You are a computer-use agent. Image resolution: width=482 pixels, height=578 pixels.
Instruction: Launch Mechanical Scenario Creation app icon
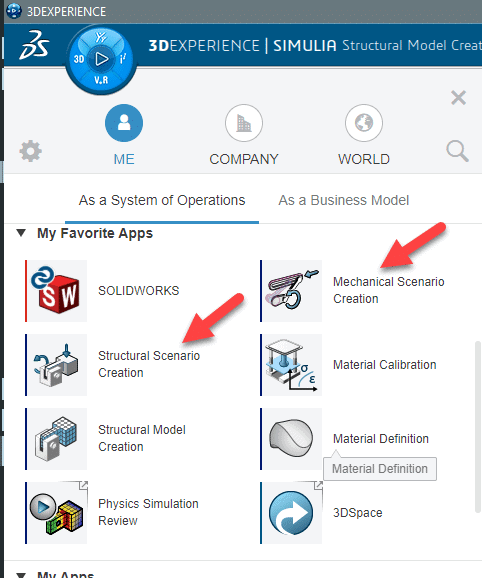coord(291,291)
